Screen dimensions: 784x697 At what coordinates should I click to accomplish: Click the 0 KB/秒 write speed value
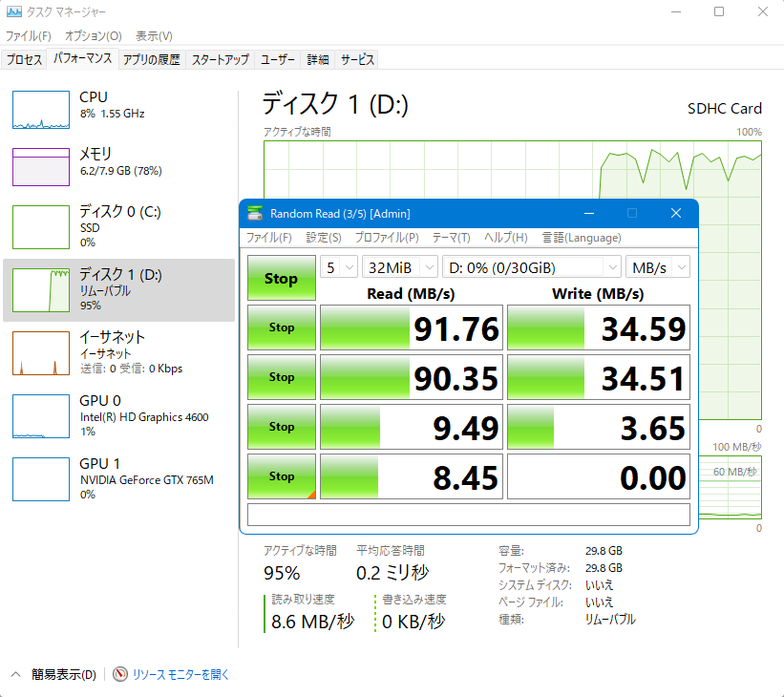413,622
